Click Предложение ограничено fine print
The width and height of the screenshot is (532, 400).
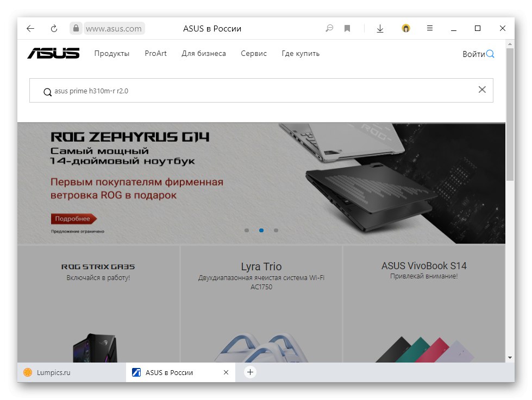[78, 232]
